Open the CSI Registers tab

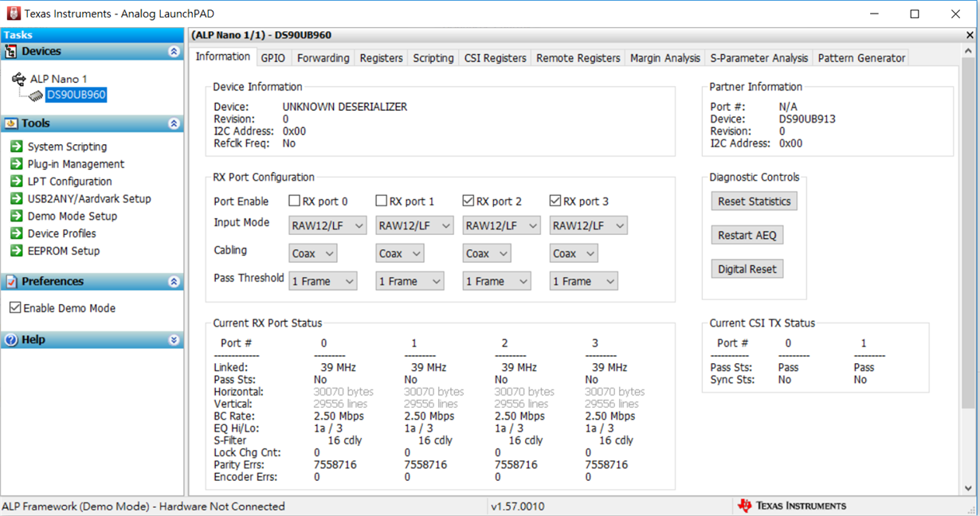[x=496, y=58]
